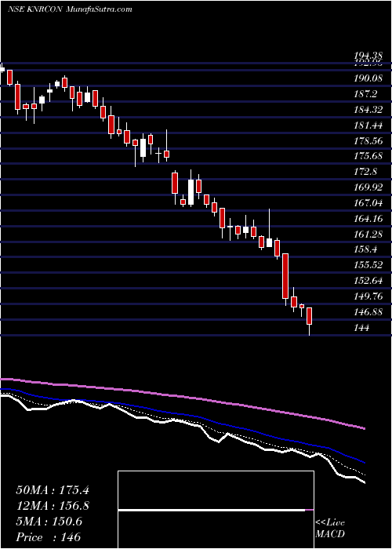
Task: Click the 169.92 price axis label
Action: pyautogui.click(x=368, y=187)
